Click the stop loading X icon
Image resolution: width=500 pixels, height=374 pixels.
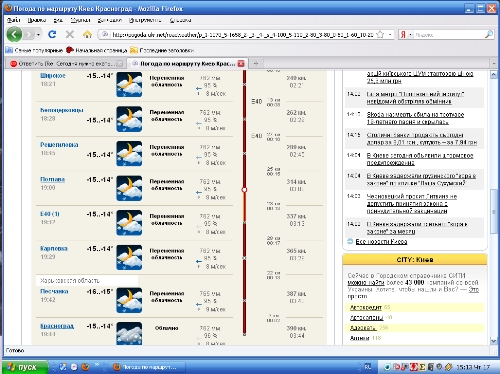pyautogui.click(x=70, y=34)
